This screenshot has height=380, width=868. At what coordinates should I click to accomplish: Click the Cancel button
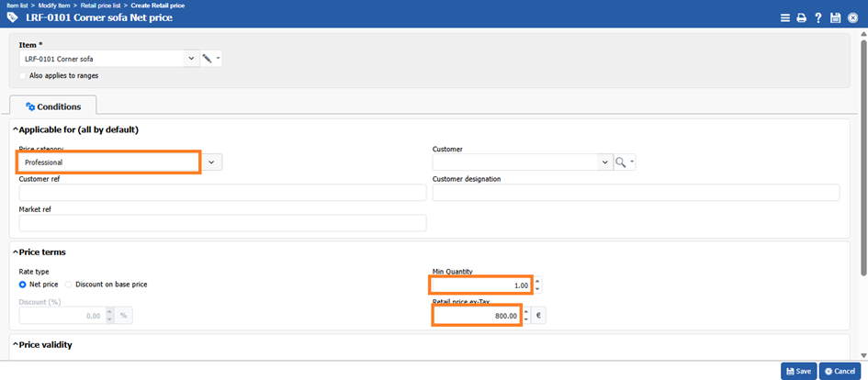pyautogui.click(x=843, y=371)
